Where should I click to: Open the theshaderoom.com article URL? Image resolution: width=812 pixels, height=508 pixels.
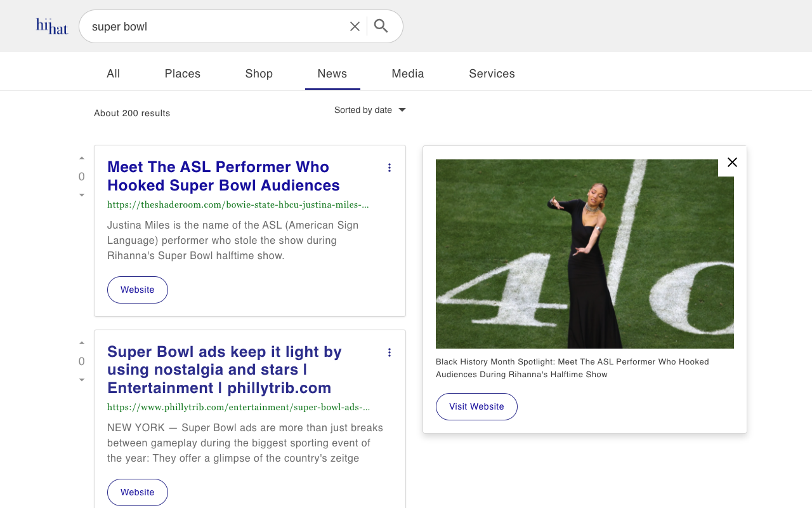click(x=238, y=204)
